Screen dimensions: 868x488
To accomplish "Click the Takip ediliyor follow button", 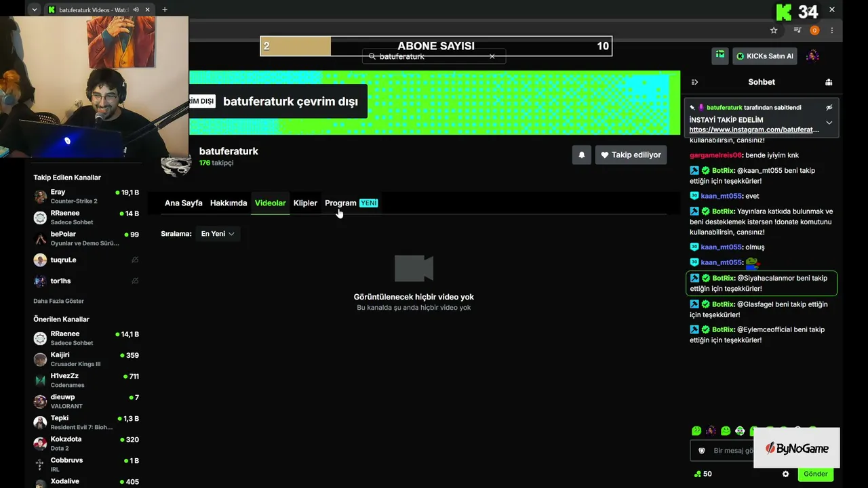I will point(631,155).
